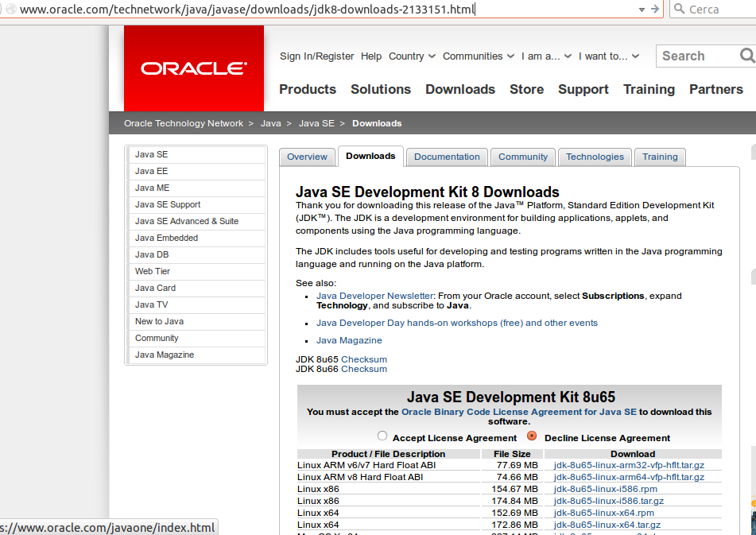The height and width of the screenshot is (535, 756).
Task: Click the go arrow in the address bar
Action: (x=655, y=9)
